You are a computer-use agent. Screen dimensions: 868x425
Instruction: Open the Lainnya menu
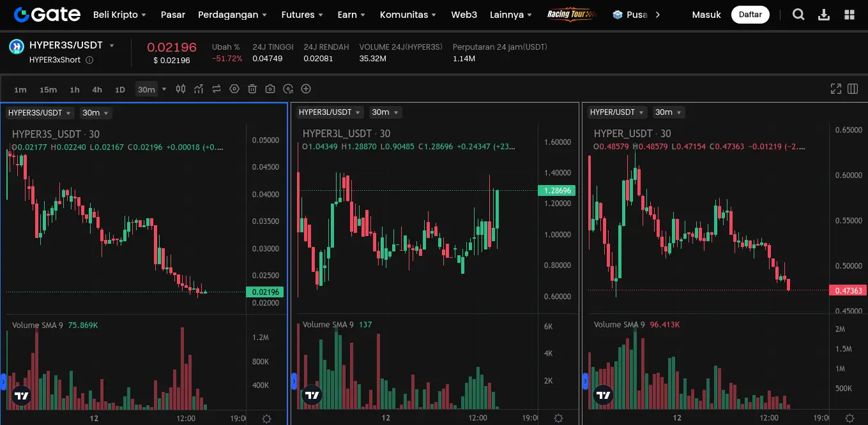pyautogui.click(x=511, y=14)
